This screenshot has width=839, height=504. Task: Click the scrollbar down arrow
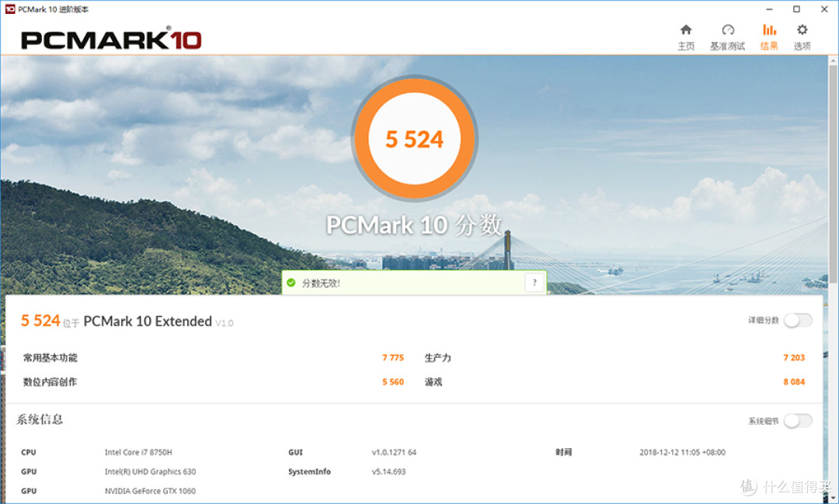[x=833, y=498]
